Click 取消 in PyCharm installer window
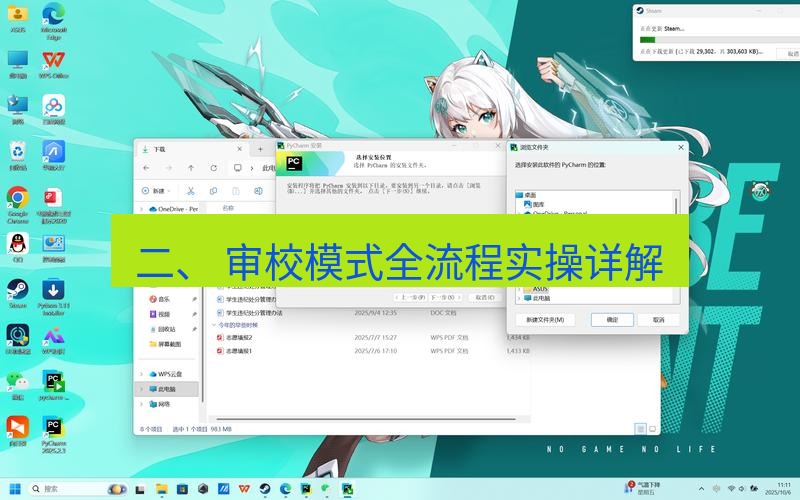The width and height of the screenshot is (800, 500). (485, 297)
